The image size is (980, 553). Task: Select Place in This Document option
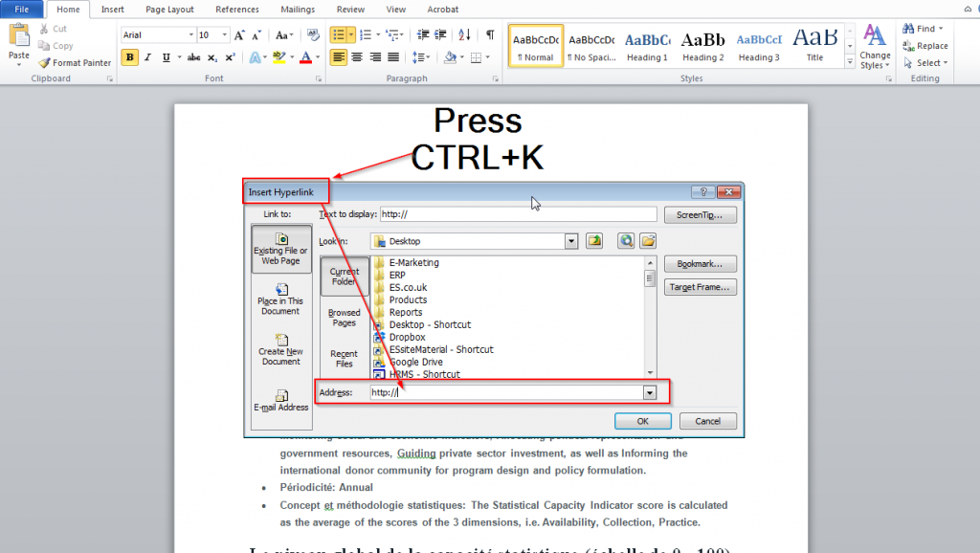pyautogui.click(x=280, y=299)
